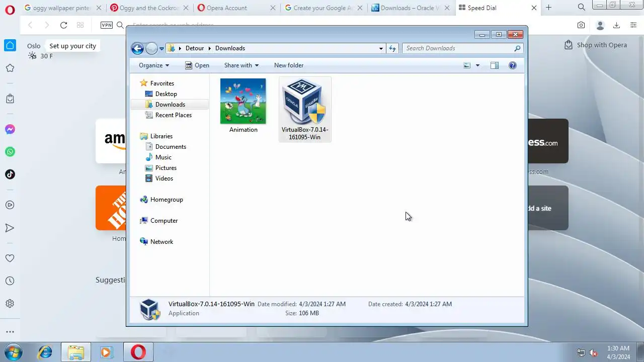Open the Share with dropdown
Image resolution: width=644 pixels, height=362 pixels.
[242, 65]
